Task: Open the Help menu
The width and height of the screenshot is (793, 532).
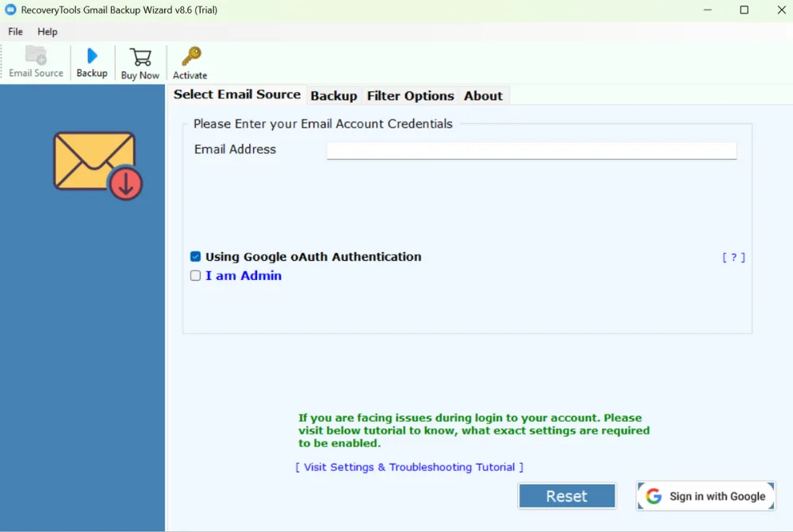Action: click(x=48, y=32)
